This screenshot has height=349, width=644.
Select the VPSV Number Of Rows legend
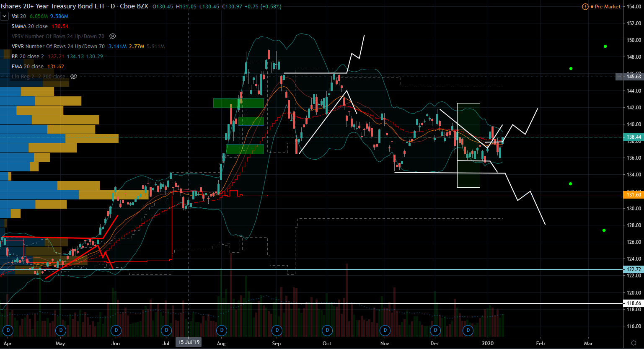click(58, 36)
